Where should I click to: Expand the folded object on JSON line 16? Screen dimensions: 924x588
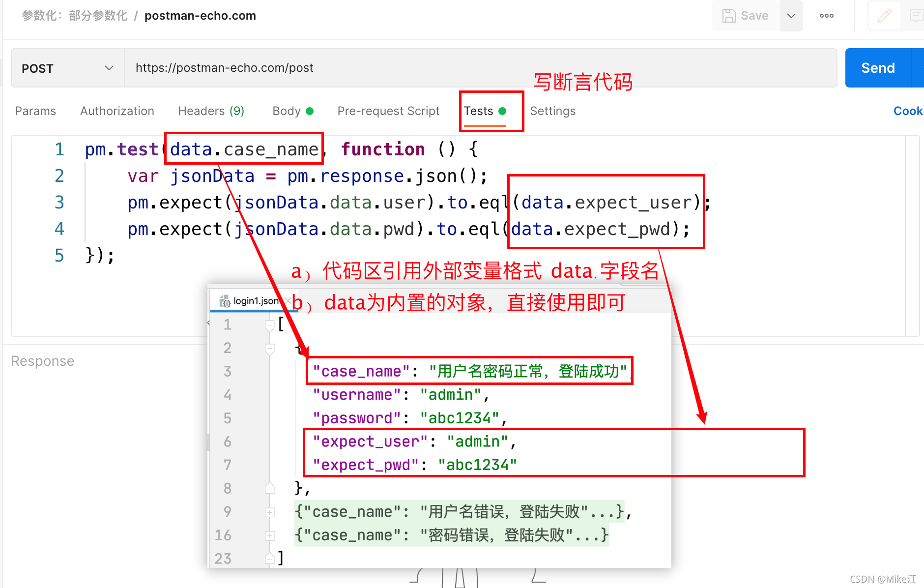tap(269, 535)
